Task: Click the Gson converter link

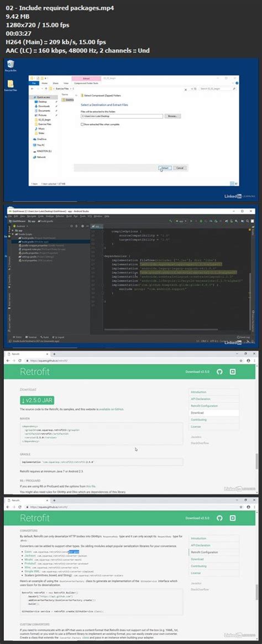Action: [x=27, y=552]
